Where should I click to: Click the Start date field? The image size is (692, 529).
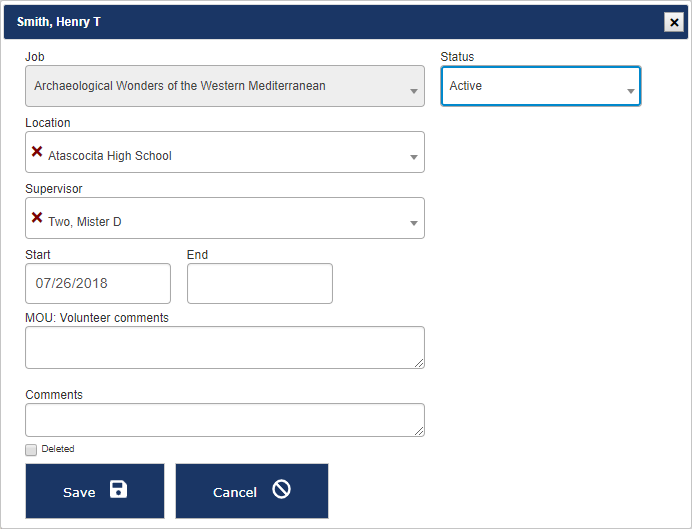[x=98, y=284]
